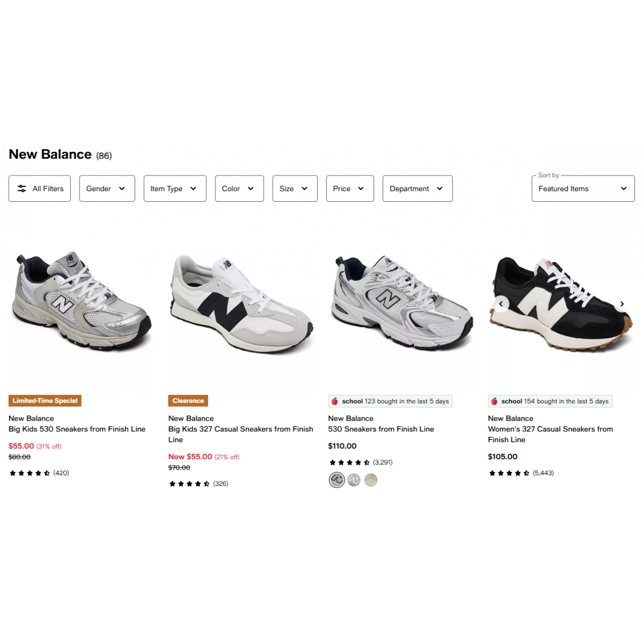Choose the second gray color swatch
644x644 pixels.
click(354, 480)
